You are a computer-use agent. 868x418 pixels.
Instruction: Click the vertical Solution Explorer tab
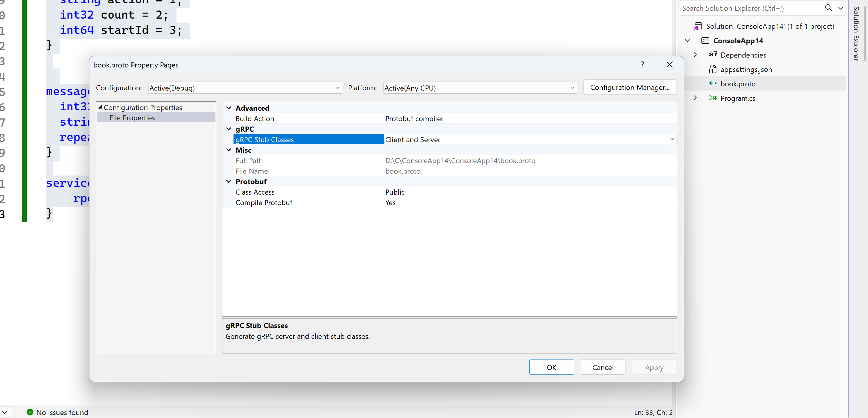coord(855,33)
